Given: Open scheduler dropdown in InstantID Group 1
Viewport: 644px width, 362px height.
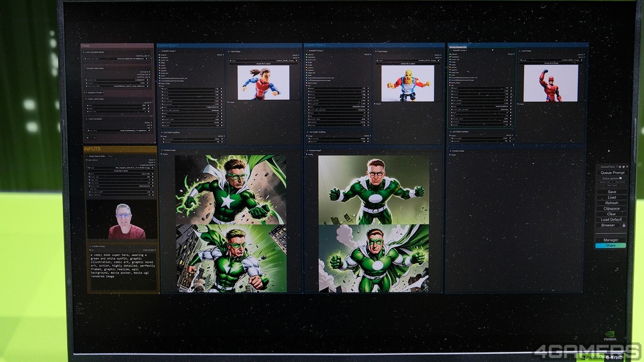Looking at the screenshot, I should point(192,123).
